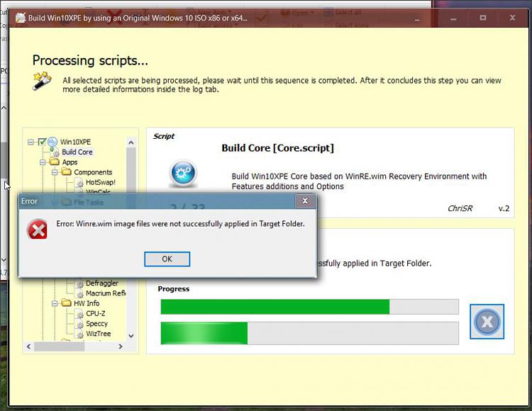Click the Components folder icon
Image resolution: width=532 pixels, height=411 pixels.
tap(67, 171)
